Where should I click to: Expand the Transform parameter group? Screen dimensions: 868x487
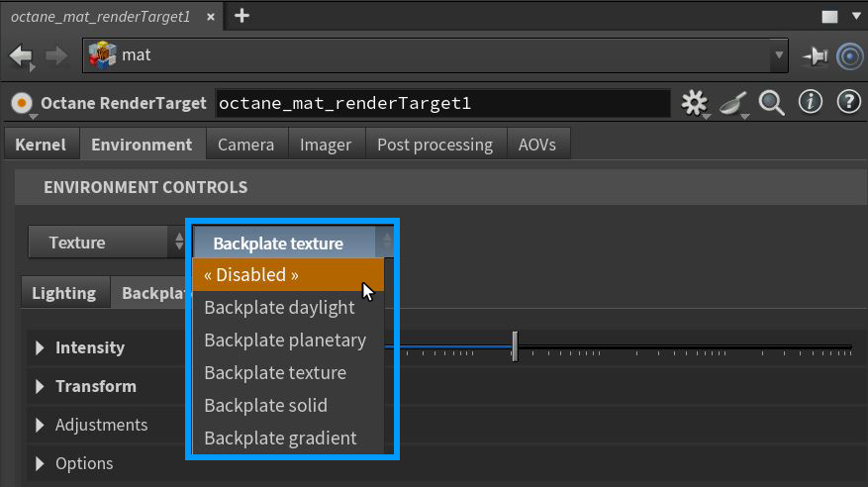click(41, 386)
